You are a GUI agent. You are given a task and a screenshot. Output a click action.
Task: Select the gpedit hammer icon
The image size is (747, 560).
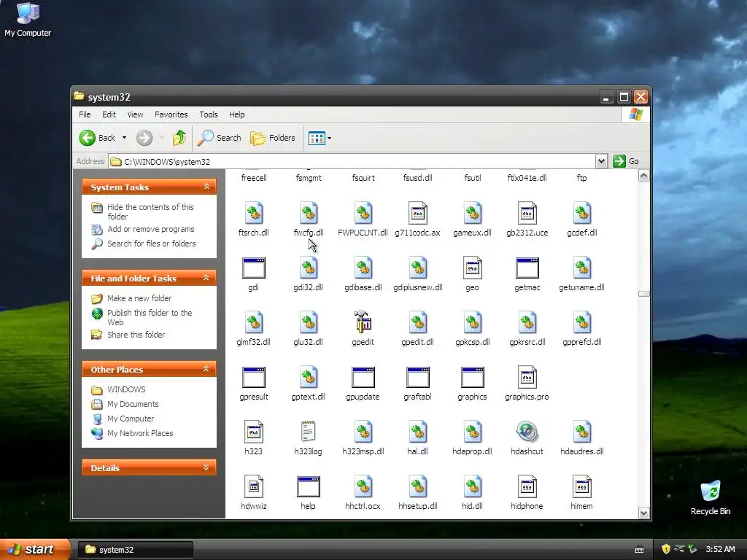pyautogui.click(x=363, y=322)
